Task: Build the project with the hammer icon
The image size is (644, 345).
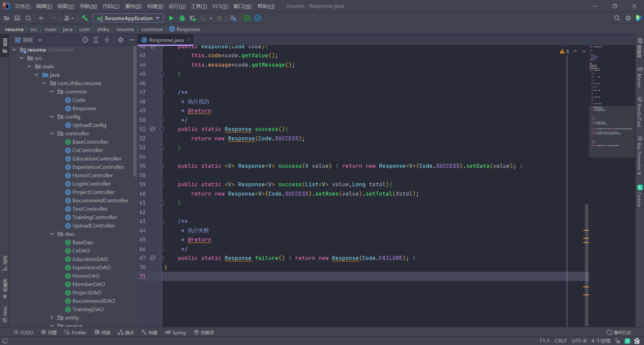Action: pos(85,18)
